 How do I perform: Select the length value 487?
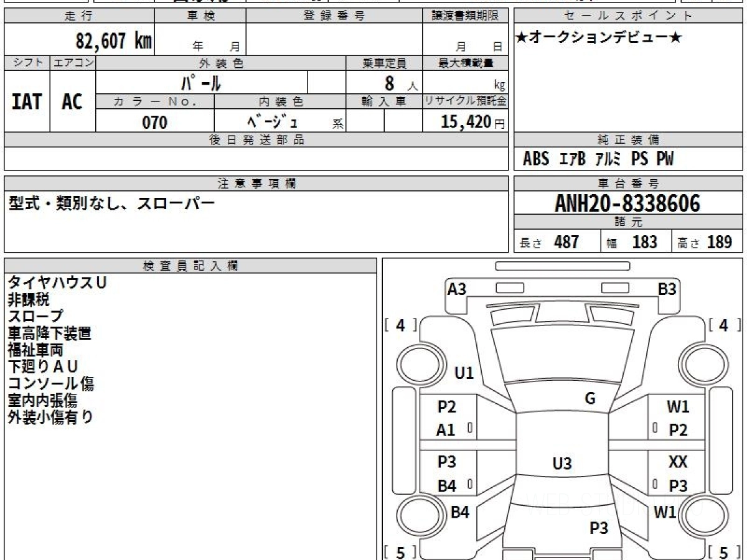pyautogui.click(x=566, y=242)
